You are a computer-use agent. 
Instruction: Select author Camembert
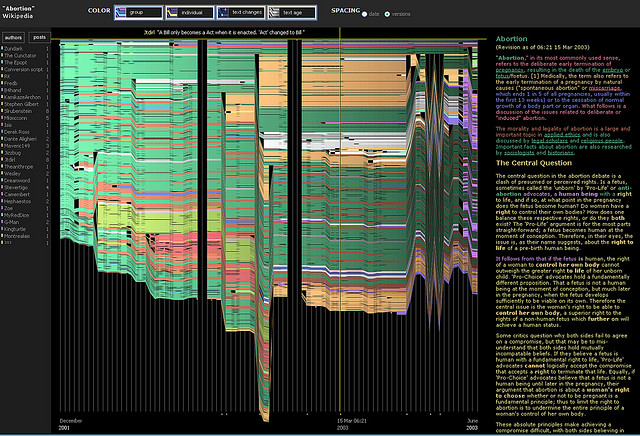(x=17, y=194)
